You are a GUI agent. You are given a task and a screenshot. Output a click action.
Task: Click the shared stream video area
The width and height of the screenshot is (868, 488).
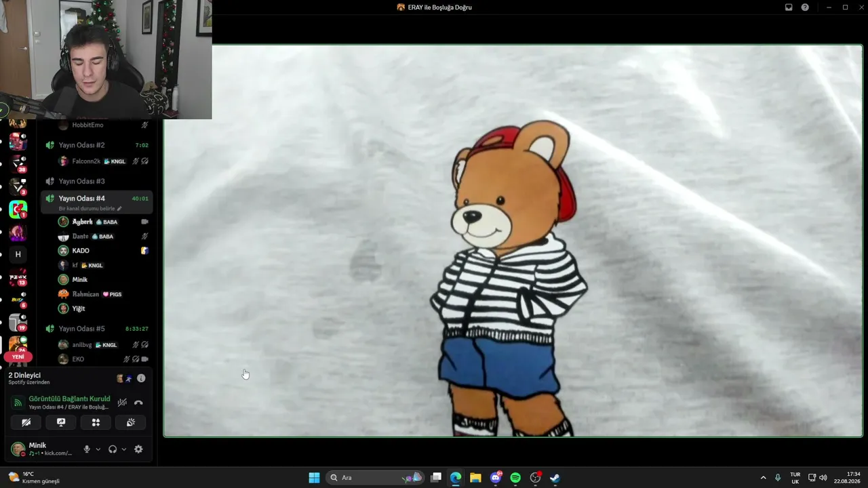coord(513,241)
